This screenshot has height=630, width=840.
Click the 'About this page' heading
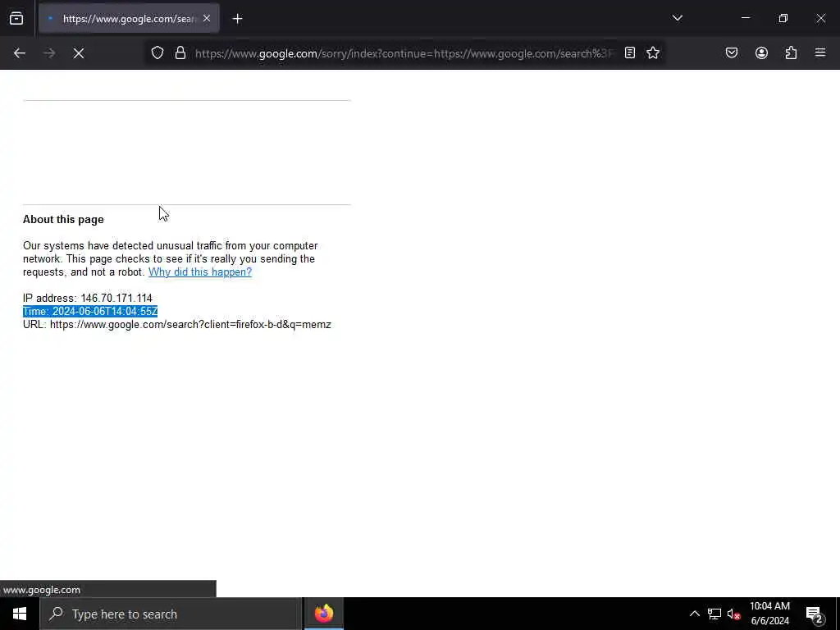[x=63, y=220]
